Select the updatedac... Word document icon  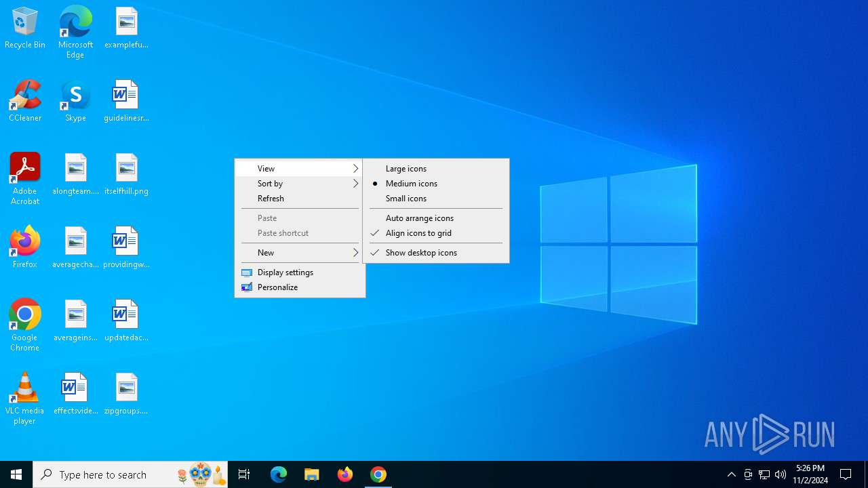click(126, 321)
